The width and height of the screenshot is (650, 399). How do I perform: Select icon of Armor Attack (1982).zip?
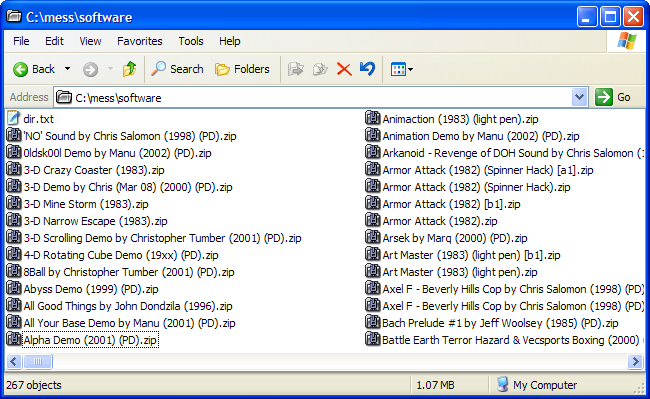point(373,220)
